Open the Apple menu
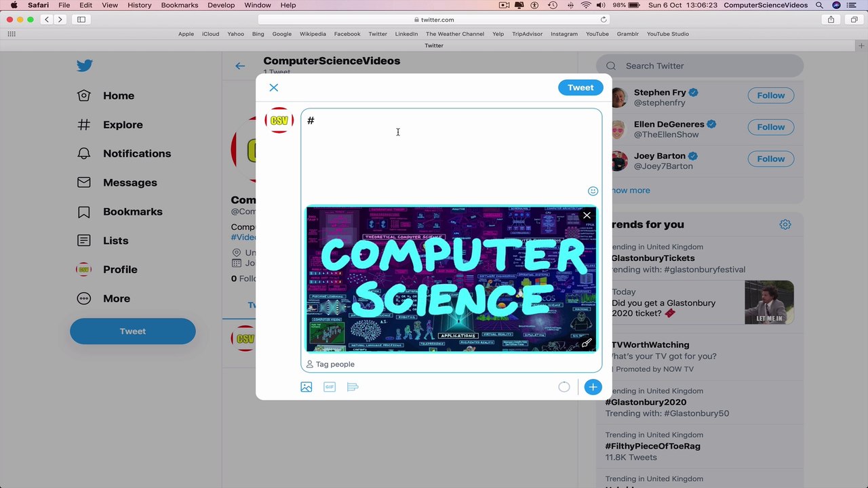868x488 pixels. (x=14, y=5)
